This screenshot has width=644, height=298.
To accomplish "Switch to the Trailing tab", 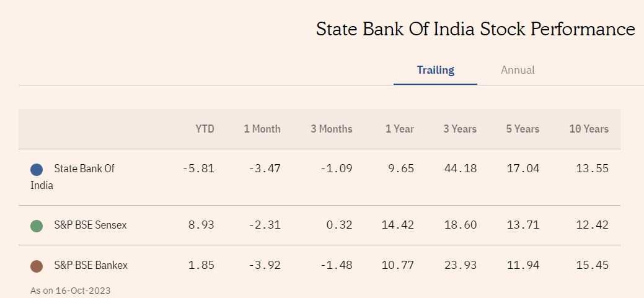I will click(x=435, y=70).
